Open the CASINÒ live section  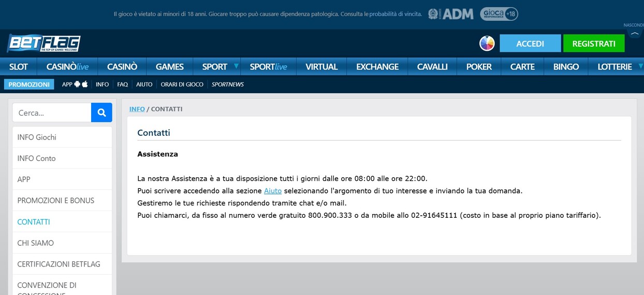[x=67, y=66]
